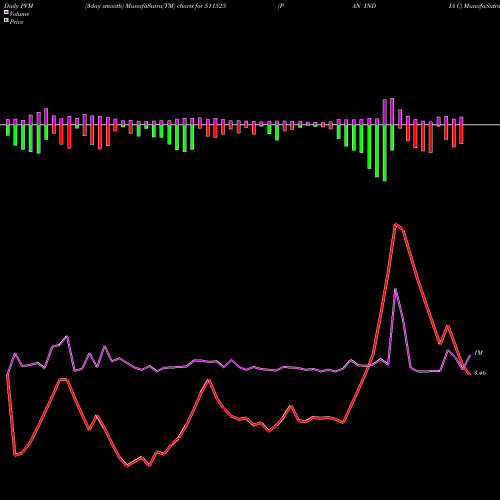Viewport: 500px width, 500px height.
Task: Click the highest peak of the purple volume line
Action: point(395,289)
